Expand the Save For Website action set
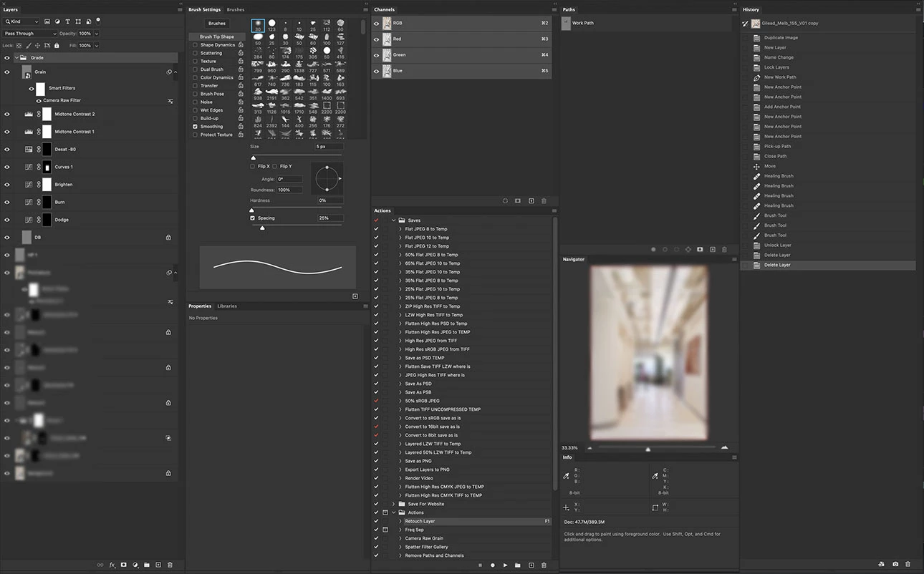The height and width of the screenshot is (574, 924). tap(394, 504)
